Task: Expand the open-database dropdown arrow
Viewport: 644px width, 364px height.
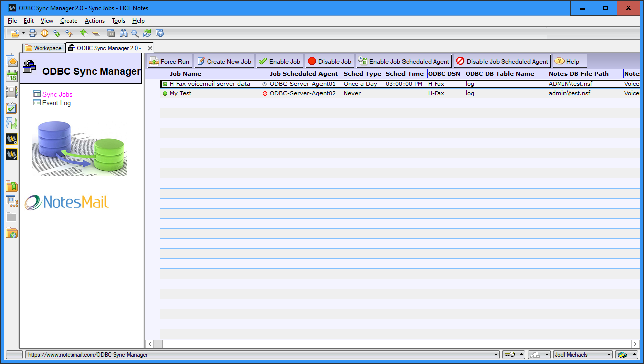Action: pos(23,33)
